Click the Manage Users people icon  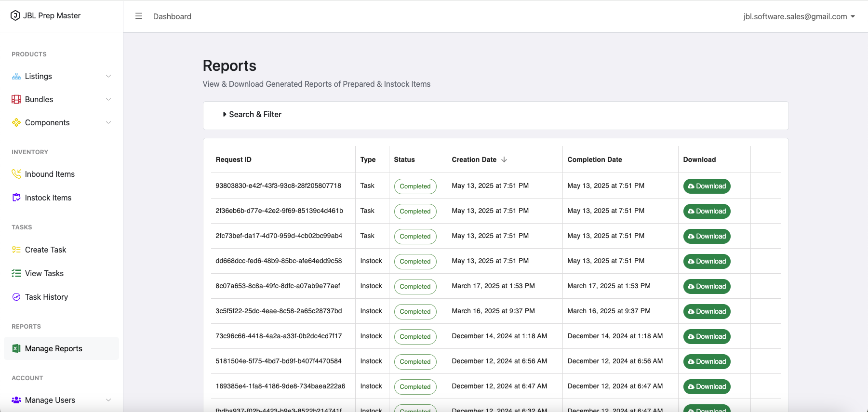[16, 400]
